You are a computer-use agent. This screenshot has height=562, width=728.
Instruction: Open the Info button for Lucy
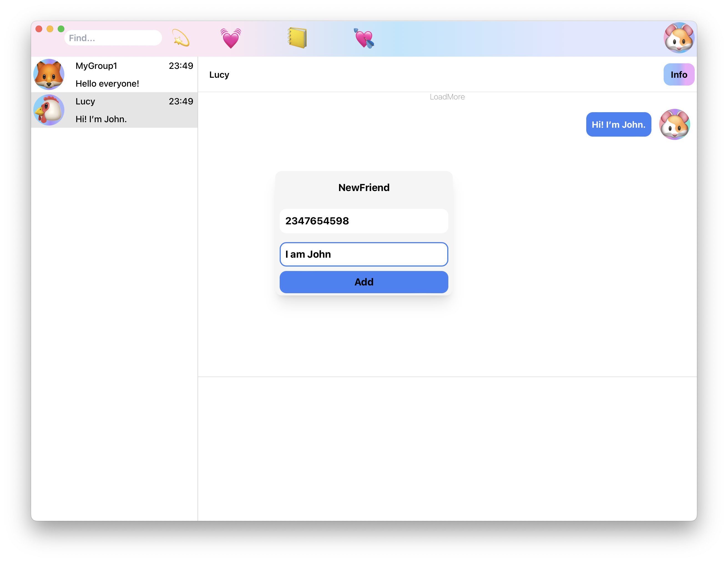[x=679, y=74]
